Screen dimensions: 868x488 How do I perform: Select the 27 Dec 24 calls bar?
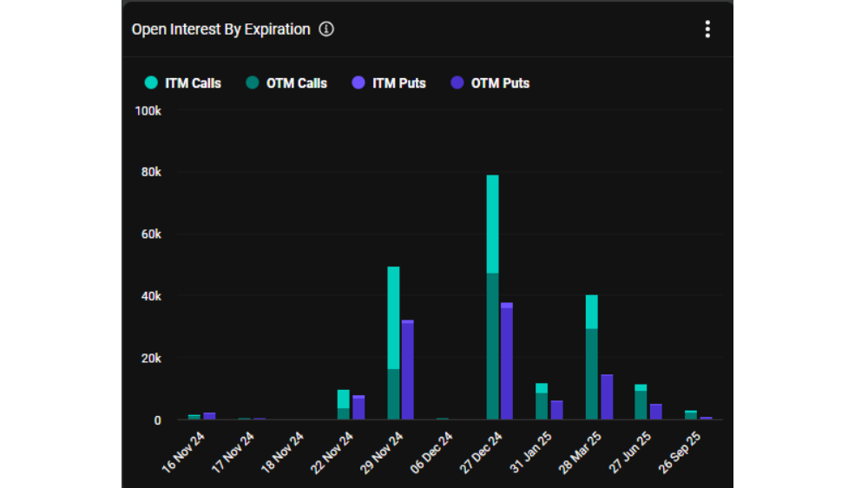492,298
